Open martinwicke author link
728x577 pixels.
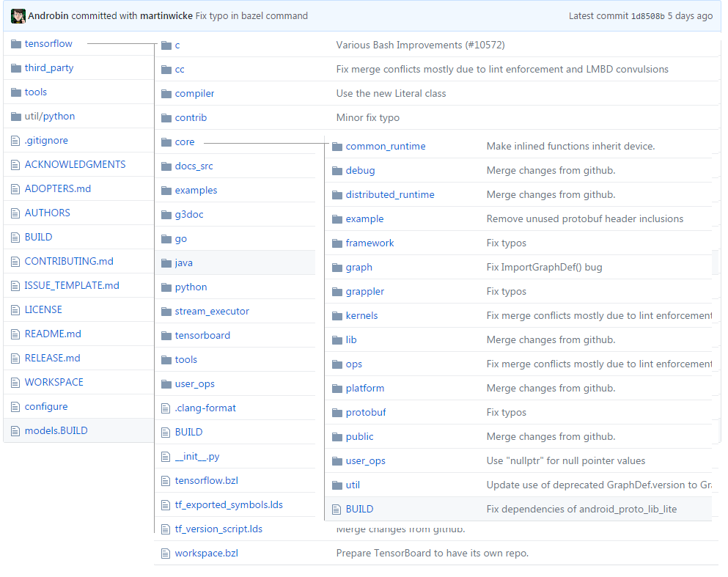click(x=166, y=16)
